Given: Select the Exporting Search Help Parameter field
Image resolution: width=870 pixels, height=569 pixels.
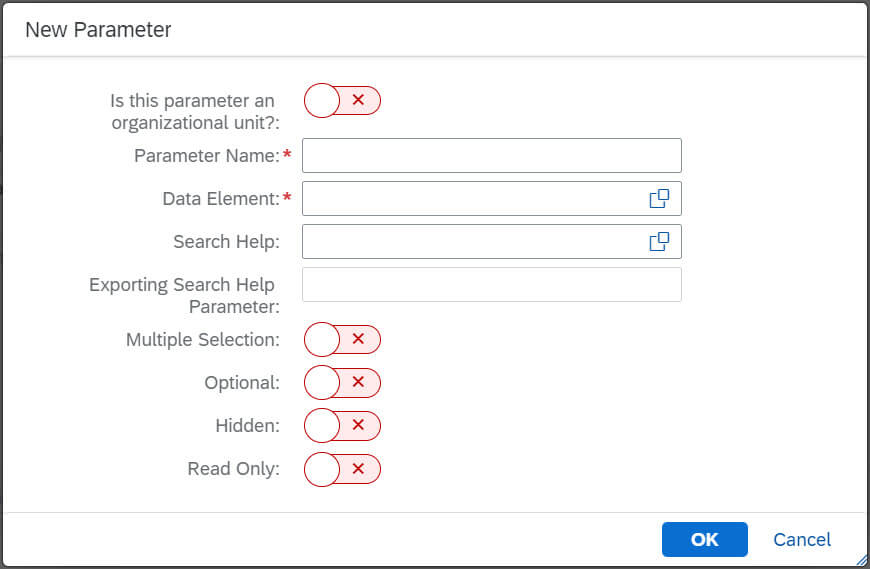Looking at the screenshot, I should [x=492, y=284].
